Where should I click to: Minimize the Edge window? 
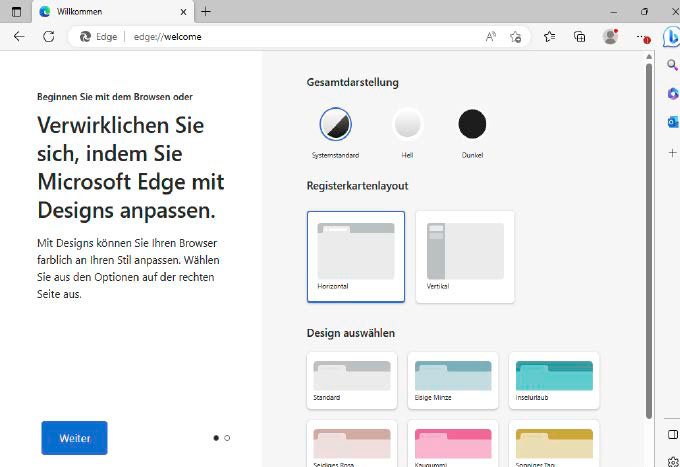613,12
